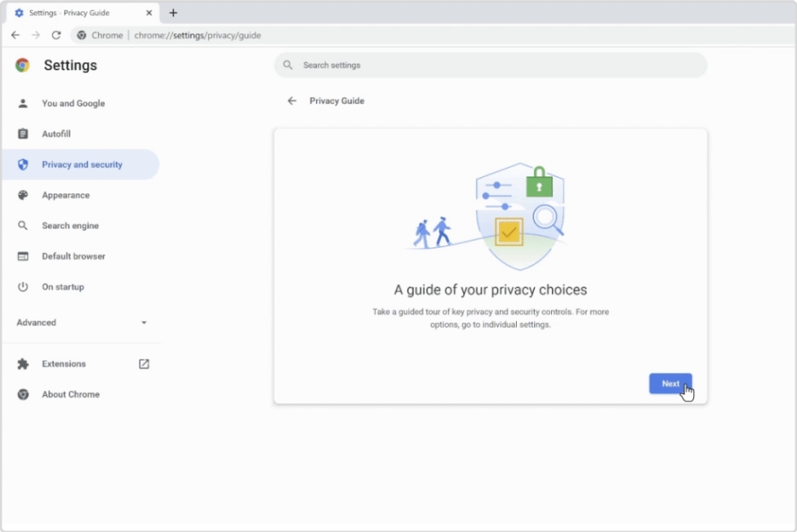The height and width of the screenshot is (532, 797).
Task: Click the person icon for You and Google
Action: (23, 103)
